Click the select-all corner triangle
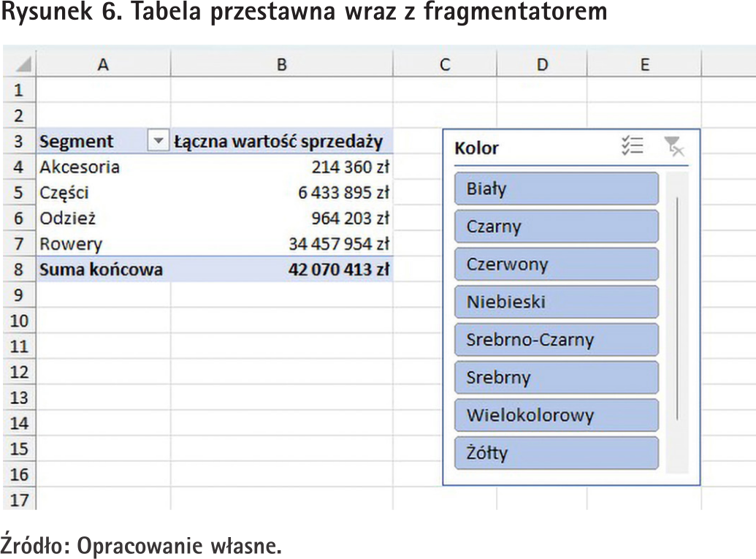 click(x=23, y=65)
